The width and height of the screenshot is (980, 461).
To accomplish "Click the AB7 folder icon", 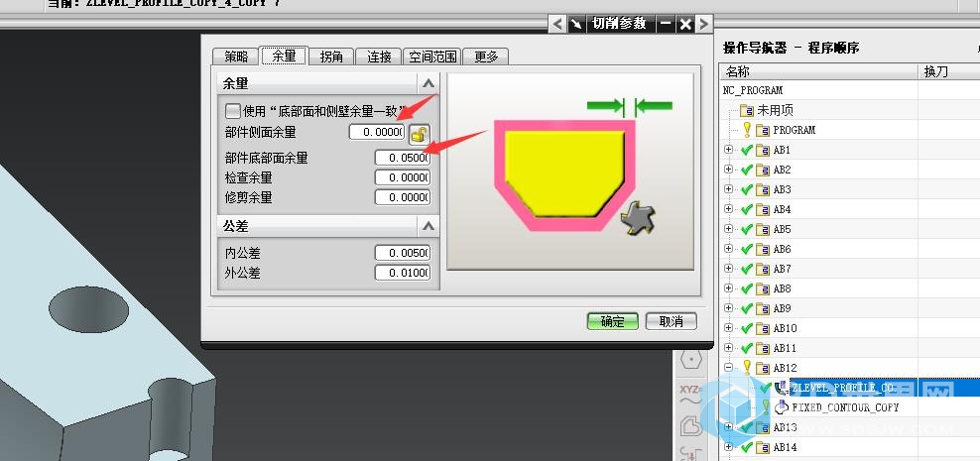I will coord(763,269).
